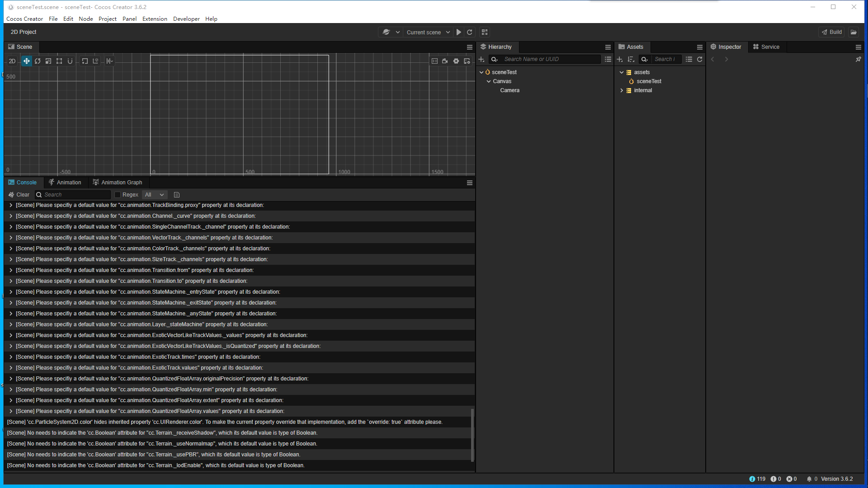Open the console log filter dropdown
Image resolution: width=868 pixels, height=488 pixels.
(154, 195)
